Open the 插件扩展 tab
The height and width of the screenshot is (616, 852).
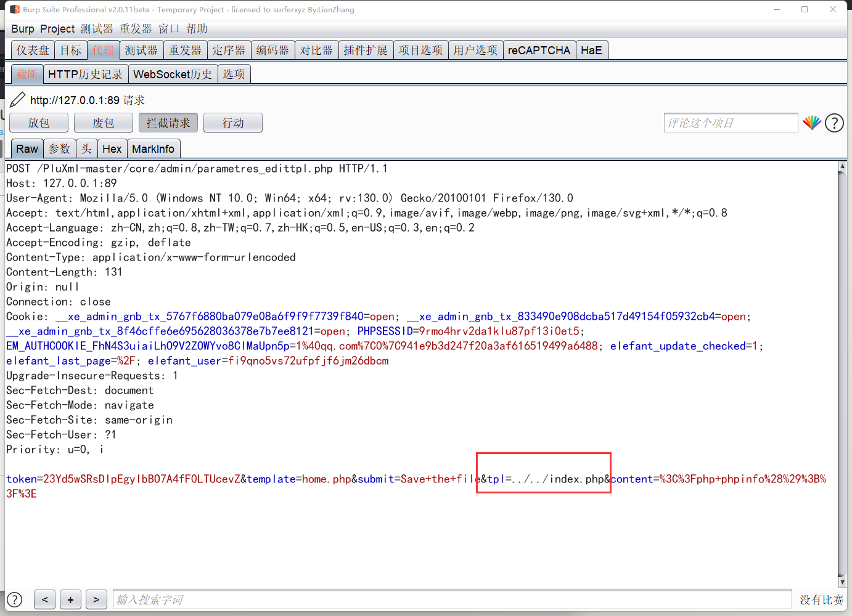click(x=366, y=51)
